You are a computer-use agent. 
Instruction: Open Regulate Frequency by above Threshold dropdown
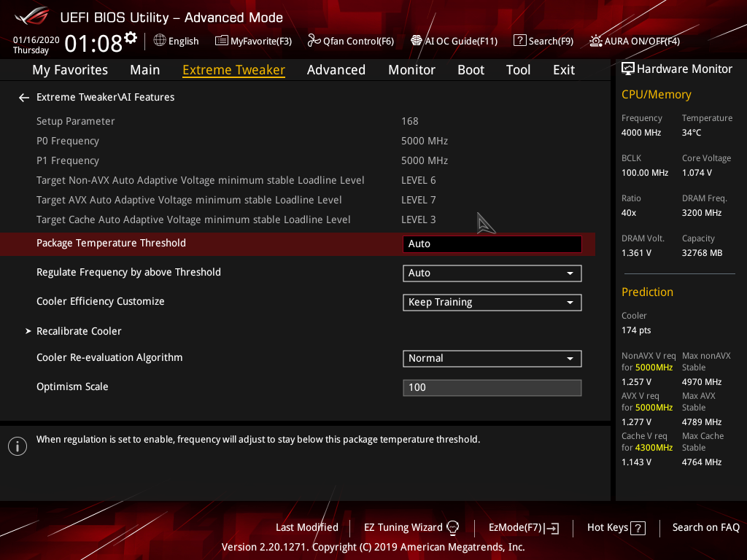tap(492, 273)
